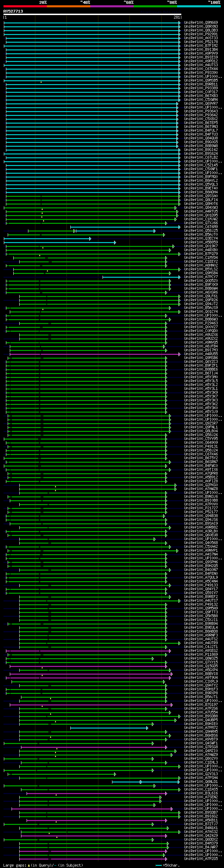Click the =50char. scale legend

pos(167,865)
